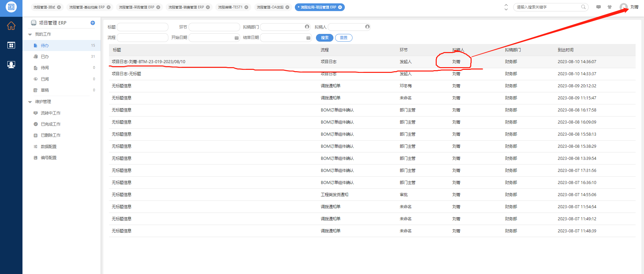Click the 项目管理 ERP module icon

tap(34, 22)
